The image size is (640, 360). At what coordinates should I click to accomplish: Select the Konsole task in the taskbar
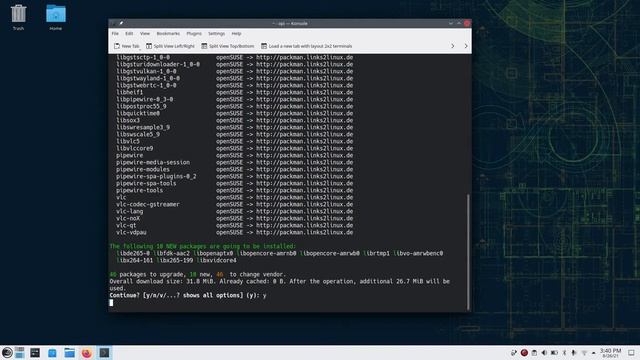click(104, 353)
